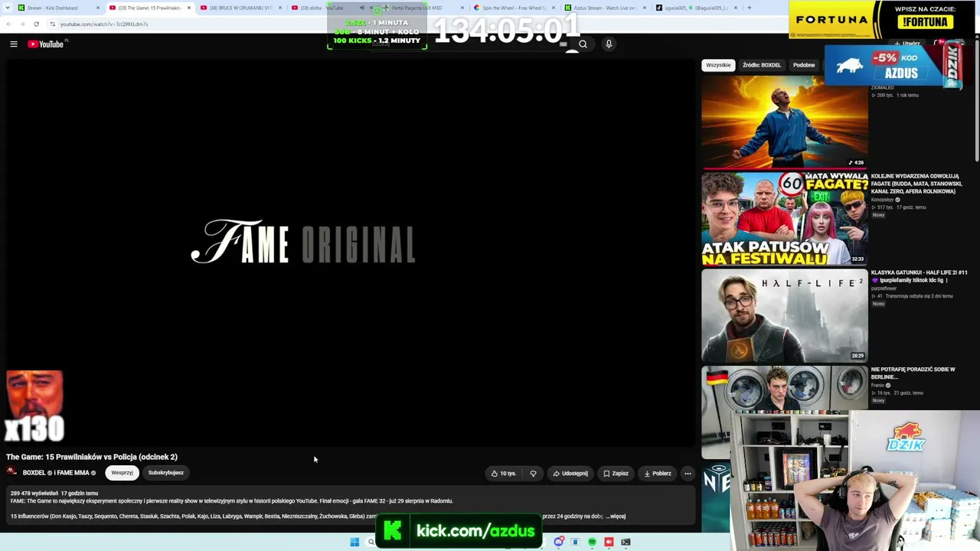Download the video with Pobierz
980x551 pixels.
[658, 473]
